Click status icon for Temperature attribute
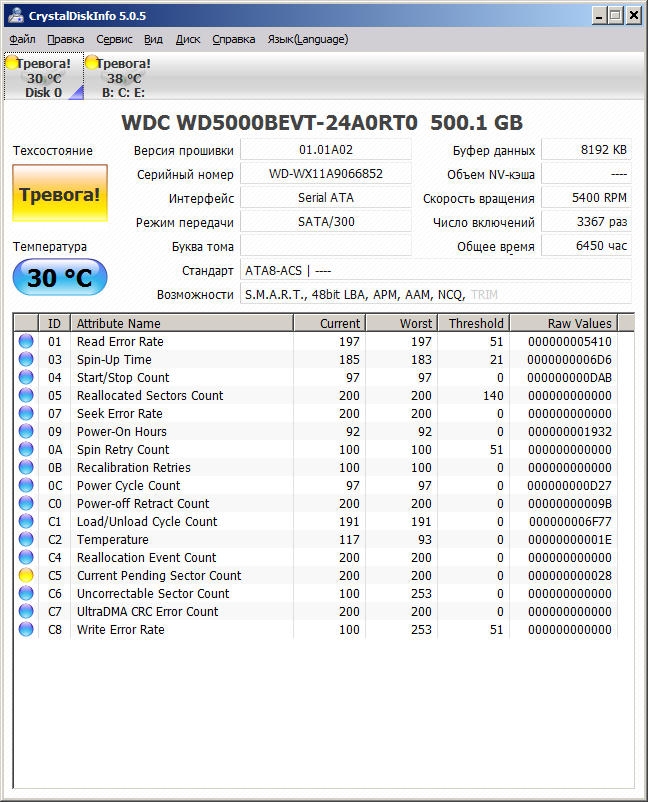 [x=26, y=539]
